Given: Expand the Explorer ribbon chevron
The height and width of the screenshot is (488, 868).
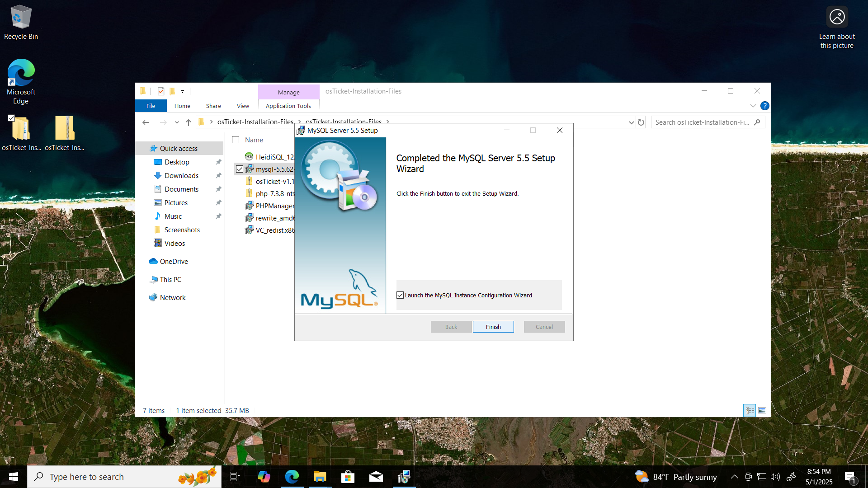Looking at the screenshot, I should (x=753, y=106).
